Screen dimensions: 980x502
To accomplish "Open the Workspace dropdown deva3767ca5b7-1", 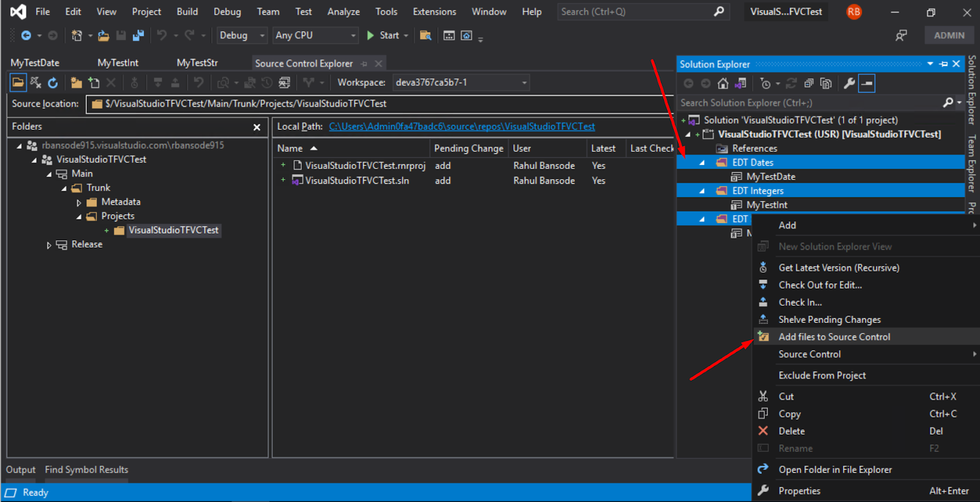I will tap(461, 82).
